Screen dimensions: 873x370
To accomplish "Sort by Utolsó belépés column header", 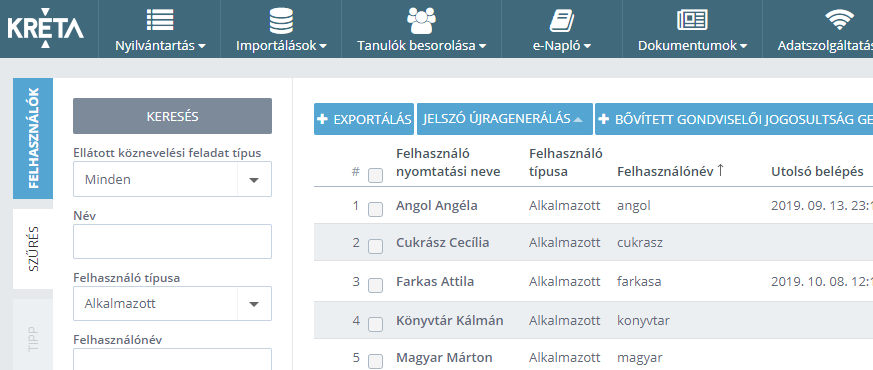I will (817, 171).
